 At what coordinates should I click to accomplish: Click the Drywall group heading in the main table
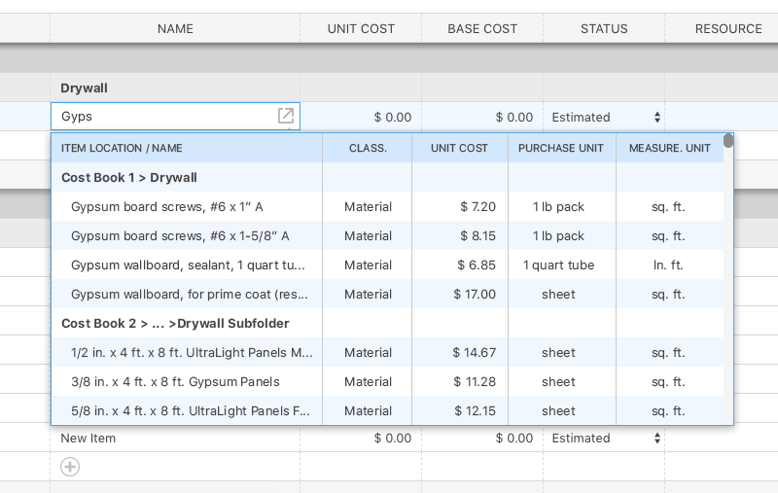(84, 88)
